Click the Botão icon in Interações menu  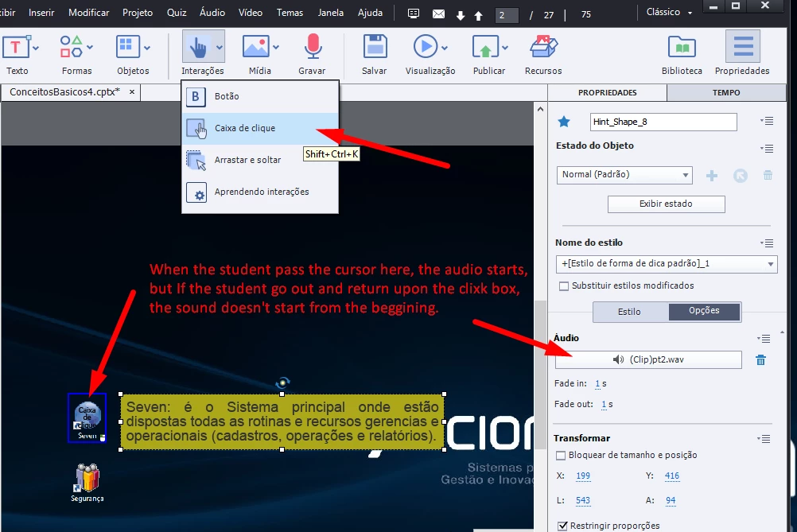196,96
